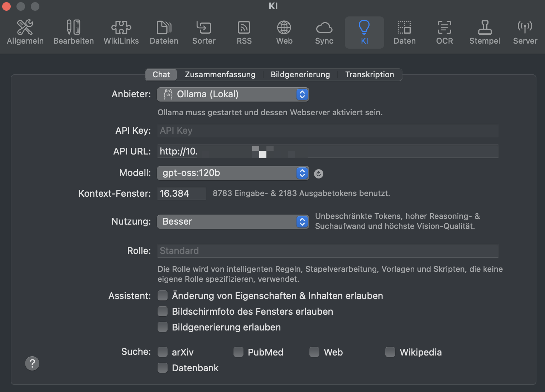Open the Modell dropdown with gpt-oss:120b

[233, 173]
